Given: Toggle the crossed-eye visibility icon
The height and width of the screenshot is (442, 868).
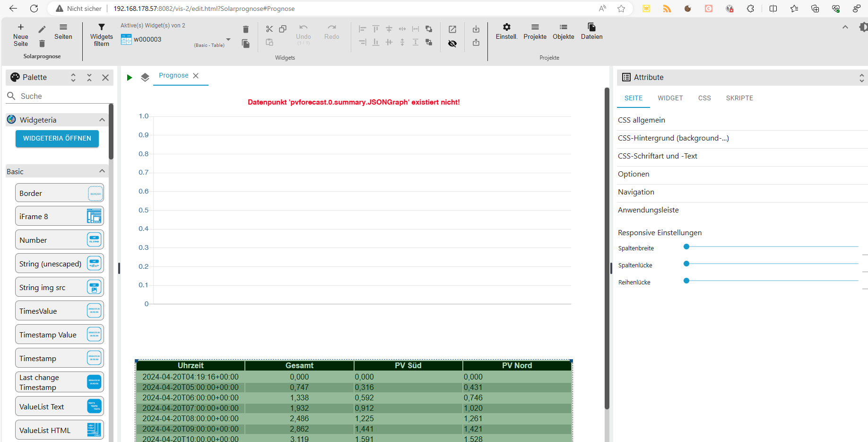Looking at the screenshot, I should [452, 44].
